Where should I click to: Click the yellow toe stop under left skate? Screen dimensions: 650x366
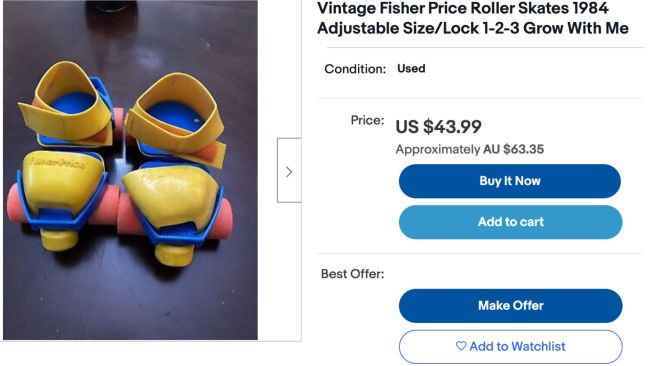tap(59, 240)
